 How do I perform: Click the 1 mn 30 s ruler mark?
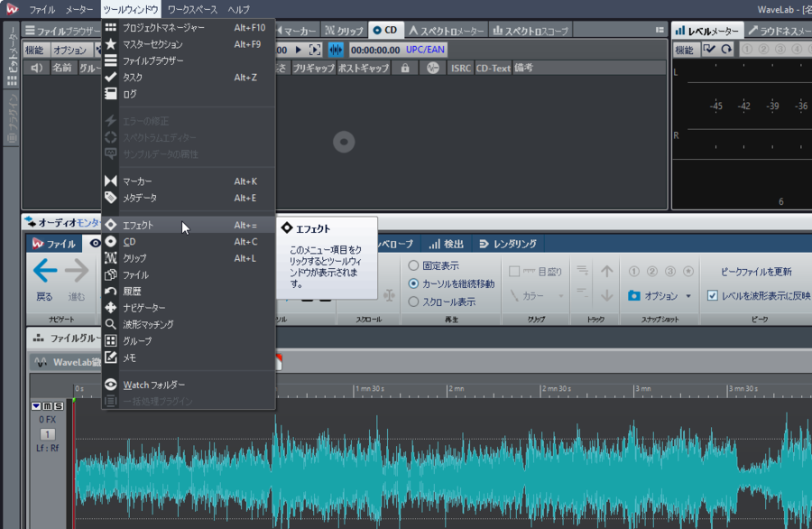pyautogui.click(x=370, y=388)
